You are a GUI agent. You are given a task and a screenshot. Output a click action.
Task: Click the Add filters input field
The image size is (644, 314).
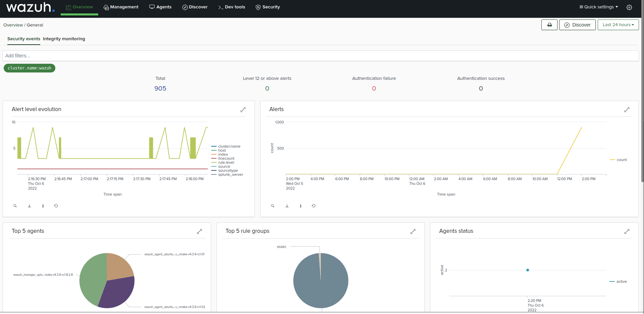point(320,56)
